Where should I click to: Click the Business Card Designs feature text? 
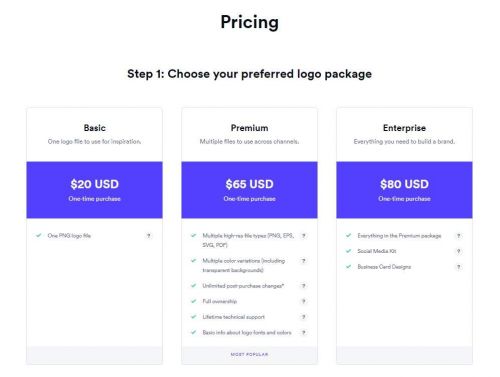click(384, 267)
